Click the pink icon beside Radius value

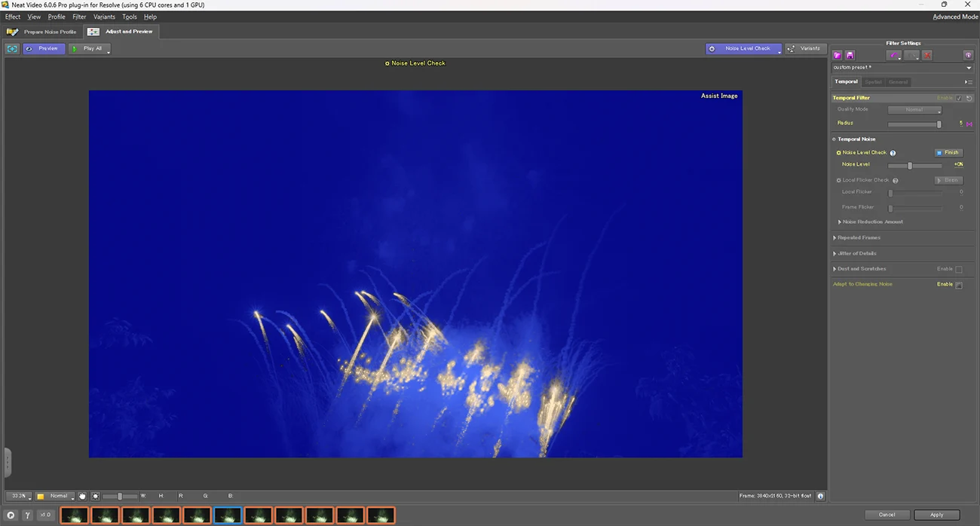tap(969, 124)
